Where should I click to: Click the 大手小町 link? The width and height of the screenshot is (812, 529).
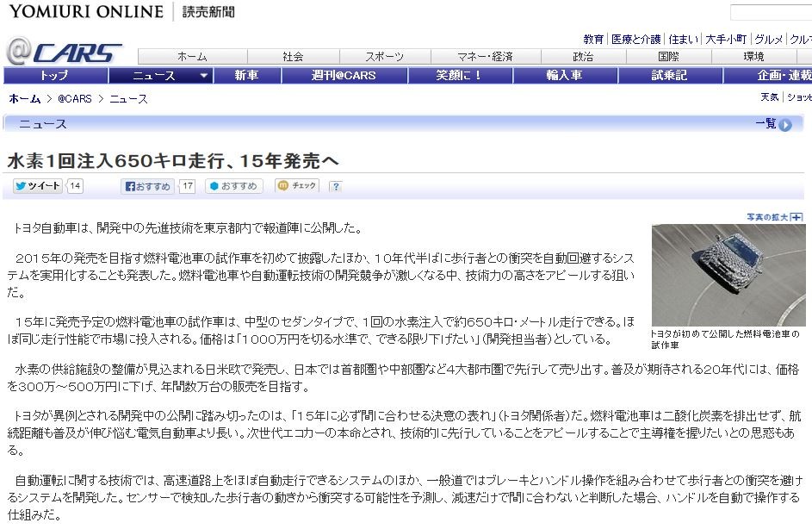[726, 40]
